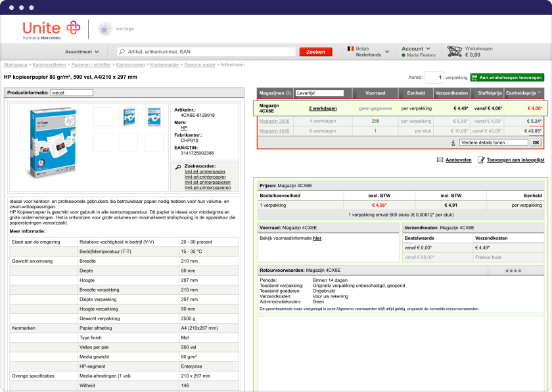Open keyword link 'Inkt jet printerpapier'
The height and width of the screenshot is (392, 552).
pyautogui.click(x=205, y=172)
